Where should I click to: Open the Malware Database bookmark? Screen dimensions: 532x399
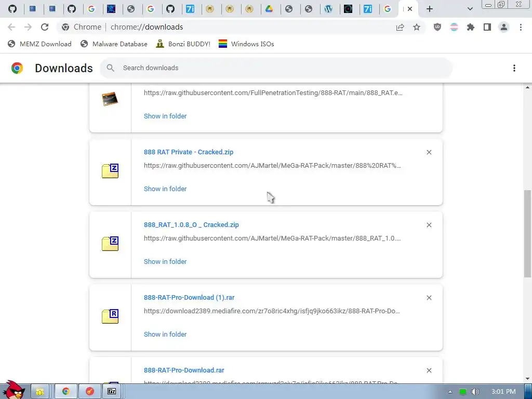(x=114, y=44)
